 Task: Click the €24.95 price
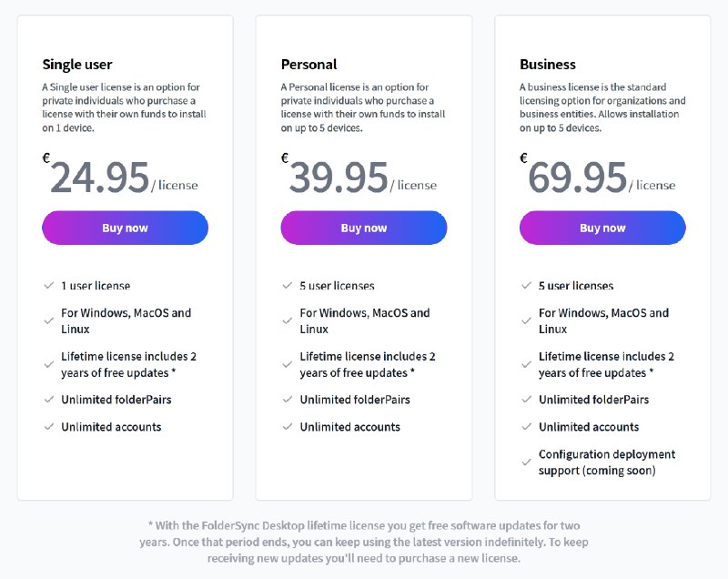(x=99, y=178)
